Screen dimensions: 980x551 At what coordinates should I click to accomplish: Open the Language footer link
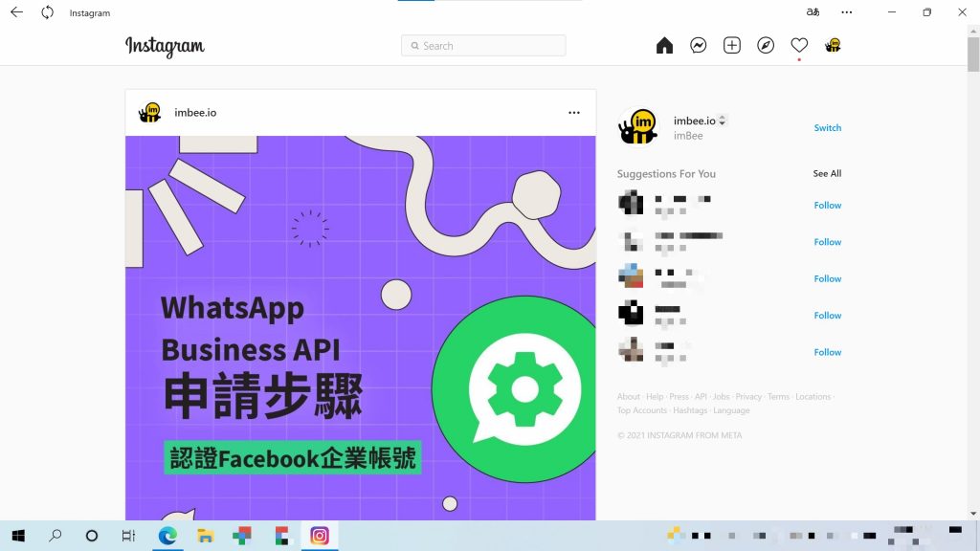(x=731, y=410)
